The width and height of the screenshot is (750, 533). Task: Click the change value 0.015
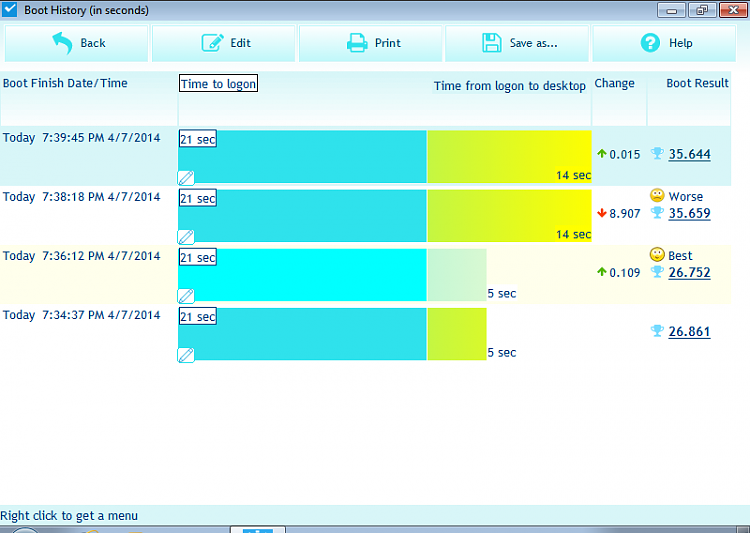[x=624, y=155]
